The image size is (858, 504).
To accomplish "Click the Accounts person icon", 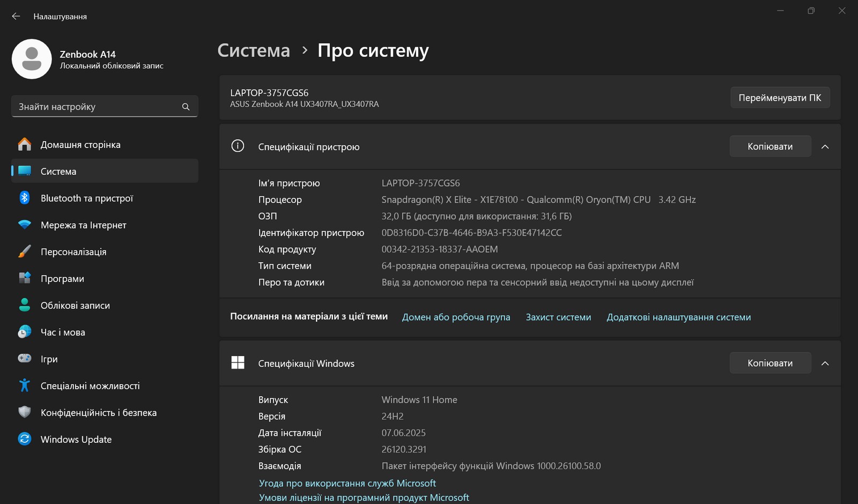I will (25, 305).
